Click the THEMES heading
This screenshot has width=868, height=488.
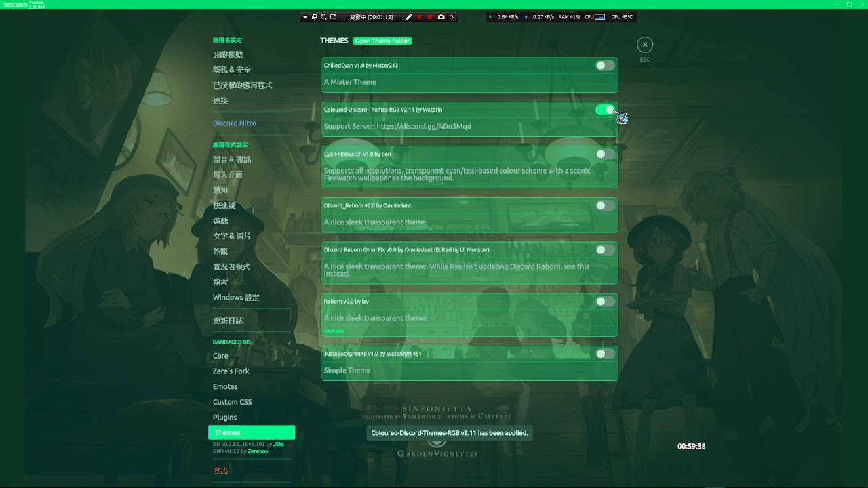coord(334,41)
